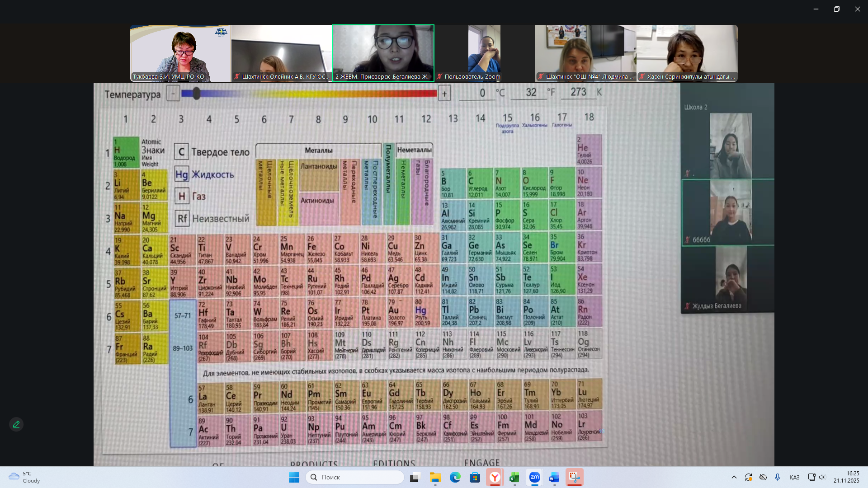Open the Windows Start menu

tap(294, 477)
